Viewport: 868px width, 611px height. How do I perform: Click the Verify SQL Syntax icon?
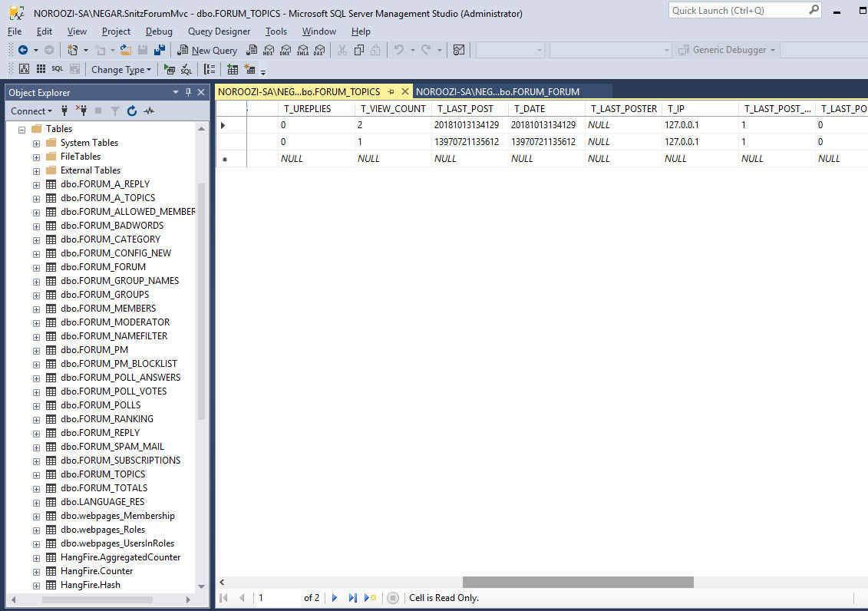coord(186,69)
